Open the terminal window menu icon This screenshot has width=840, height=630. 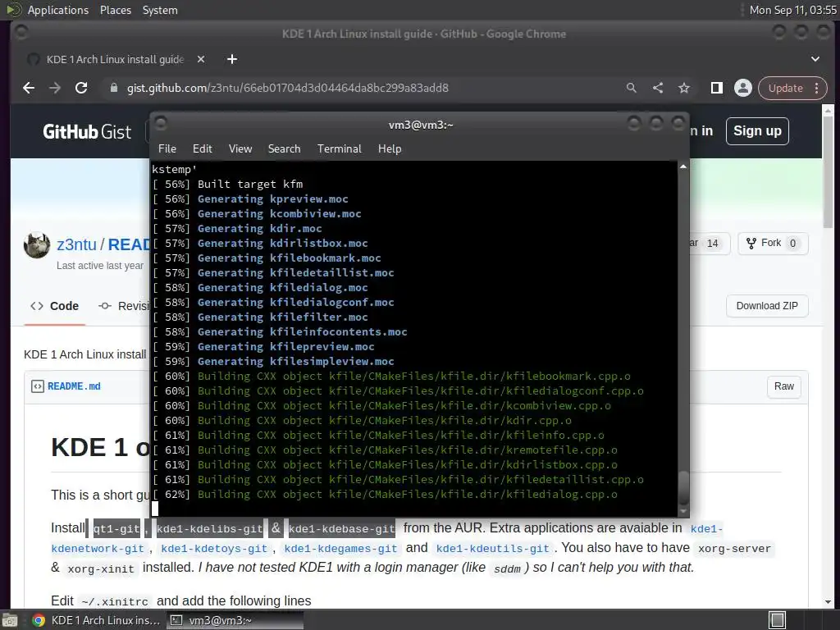click(x=160, y=124)
